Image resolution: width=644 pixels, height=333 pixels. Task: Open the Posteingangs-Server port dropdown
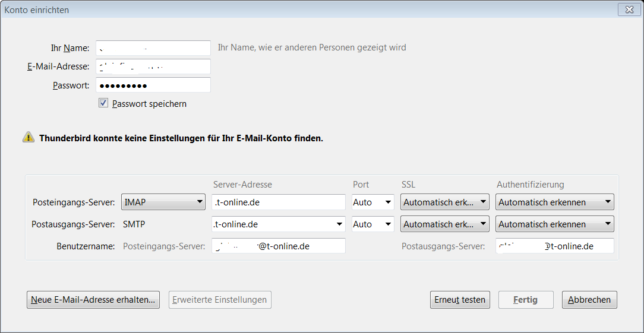[x=373, y=202]
